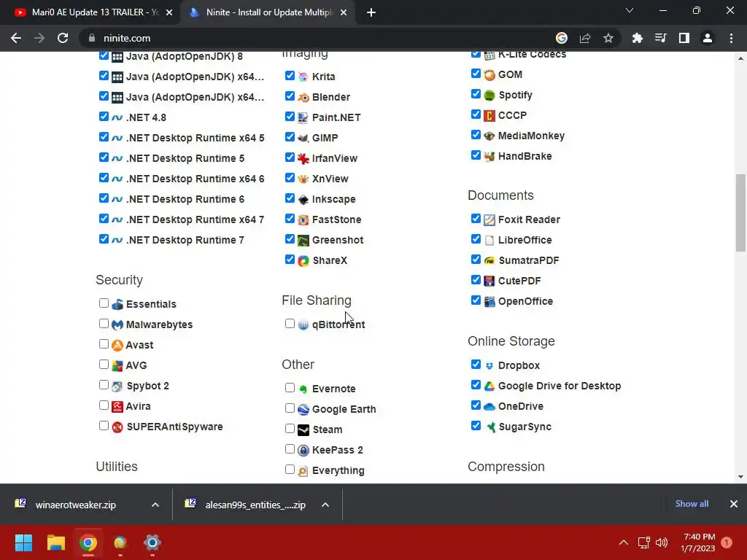The image size is (747, 560).
Task: Check the Everything checkbox
Action: tap(290, 470)
